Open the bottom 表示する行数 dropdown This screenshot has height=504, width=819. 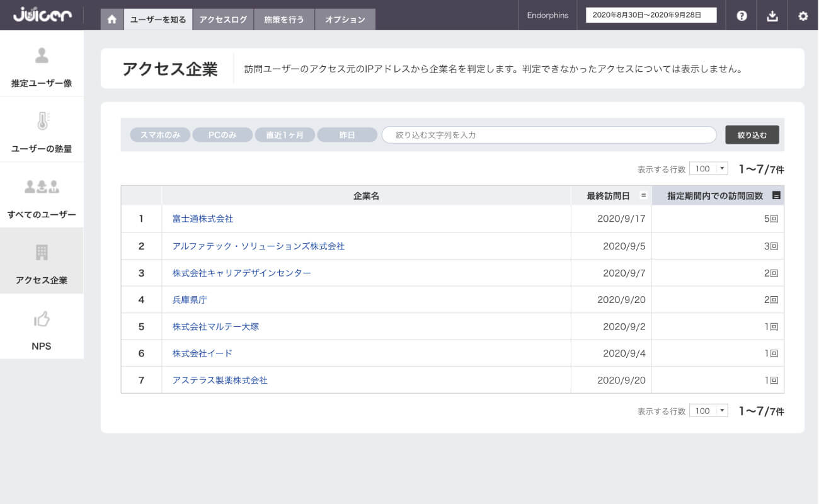tap(709, 411)
